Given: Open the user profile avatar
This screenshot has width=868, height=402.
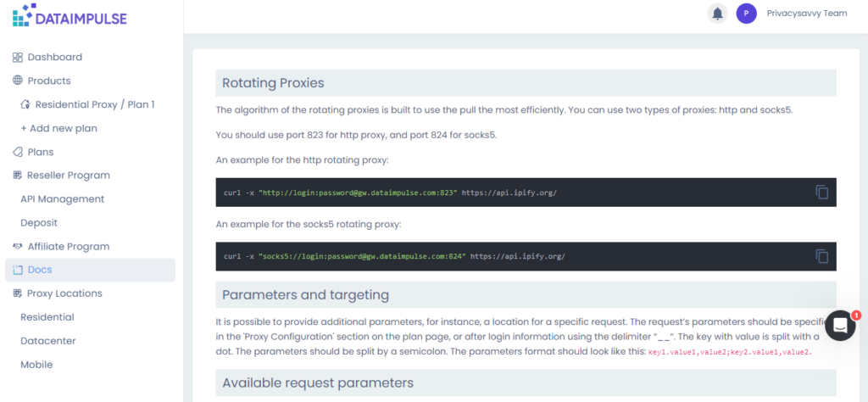Looking at the screenshot, I should pos(746,14).
